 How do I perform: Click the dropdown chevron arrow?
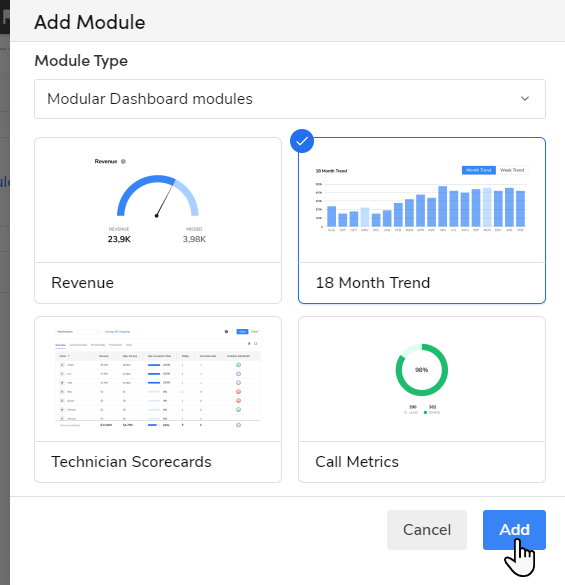(525, 99)
